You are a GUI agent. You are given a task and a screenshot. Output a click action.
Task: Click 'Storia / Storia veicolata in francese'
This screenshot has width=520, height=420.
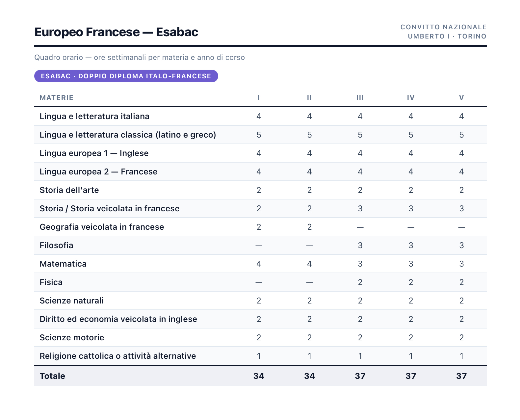110,208
